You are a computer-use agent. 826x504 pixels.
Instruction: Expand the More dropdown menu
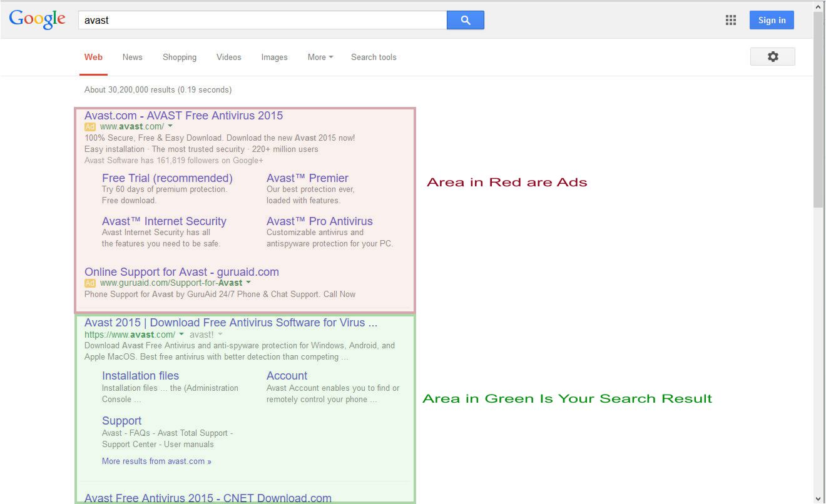point(320,57)
